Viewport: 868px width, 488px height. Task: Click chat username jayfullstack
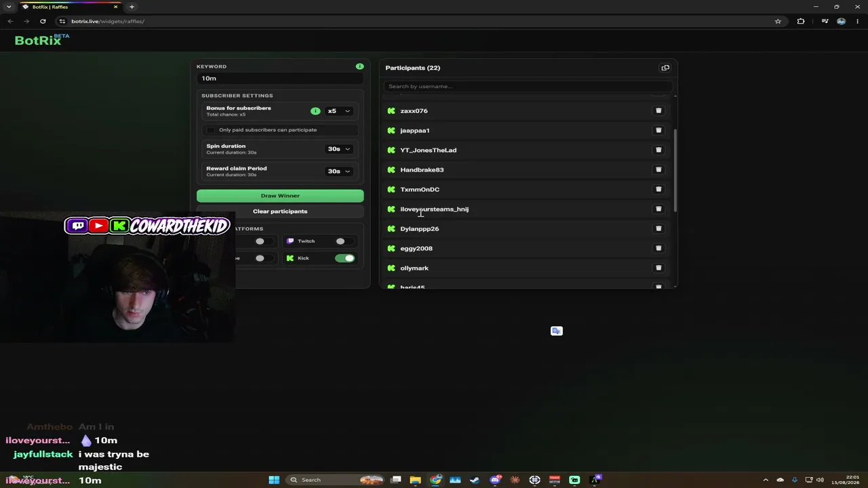[x=43, y=454]
